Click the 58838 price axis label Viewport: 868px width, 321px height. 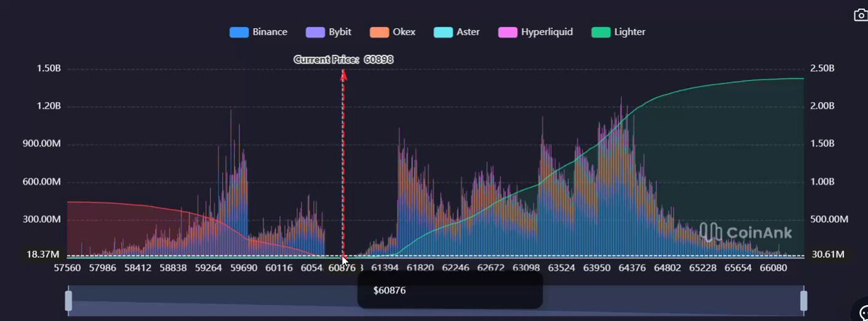173,268
